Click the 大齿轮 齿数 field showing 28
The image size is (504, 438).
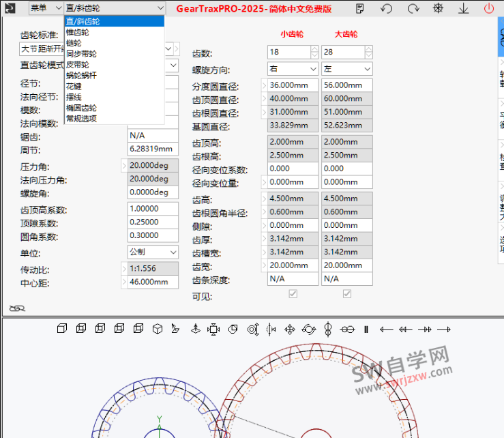343,52
